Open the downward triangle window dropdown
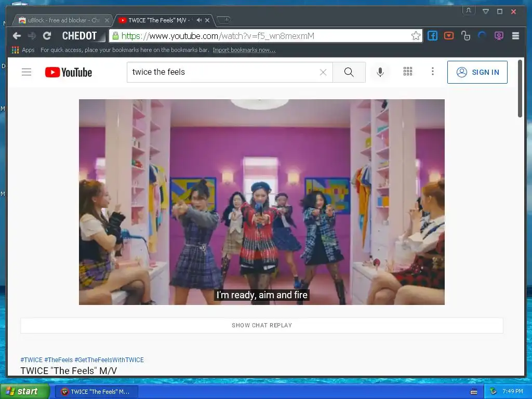 (x=486, y=11)
